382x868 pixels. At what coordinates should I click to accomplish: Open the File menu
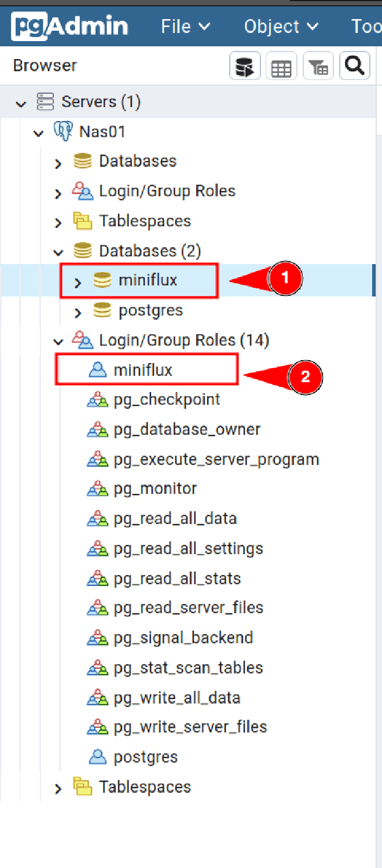point(185,27)
